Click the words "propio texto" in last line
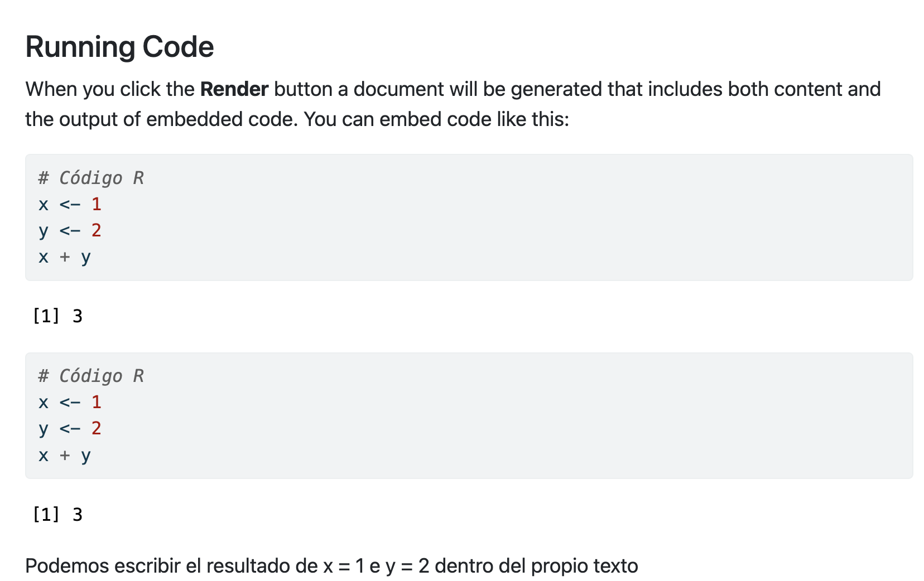The image size is (924, 581). pyautogui.click(x=584, y=566)
